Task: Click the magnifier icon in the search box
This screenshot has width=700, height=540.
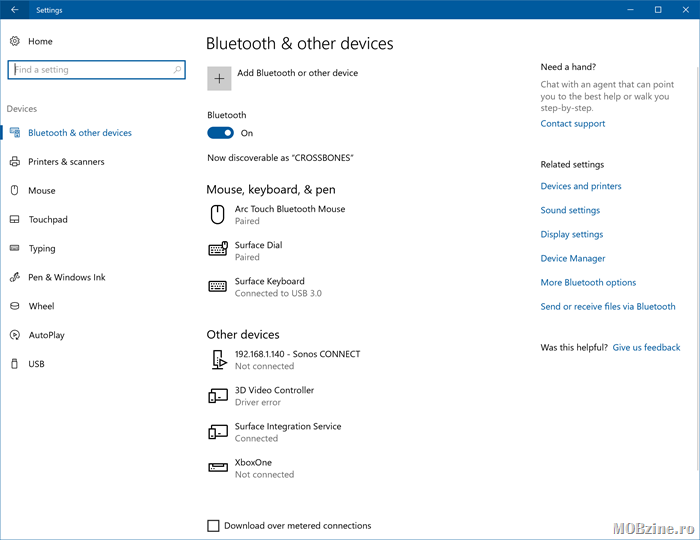Action: 178,70
